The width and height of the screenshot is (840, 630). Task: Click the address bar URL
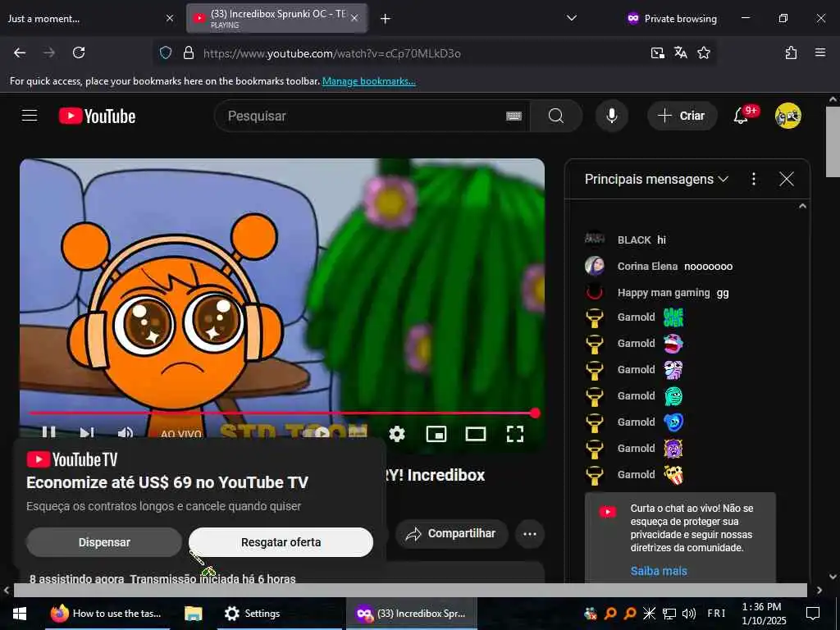tap(332, 53)
